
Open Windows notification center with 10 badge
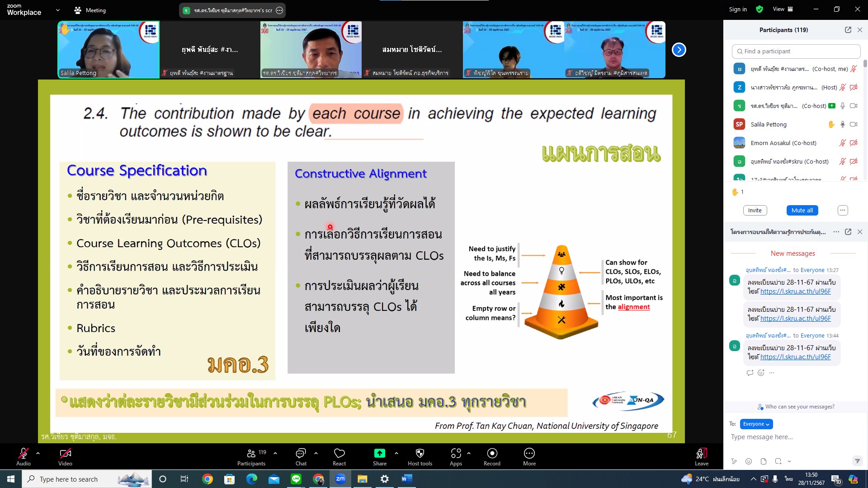click(x=836, y=479)
